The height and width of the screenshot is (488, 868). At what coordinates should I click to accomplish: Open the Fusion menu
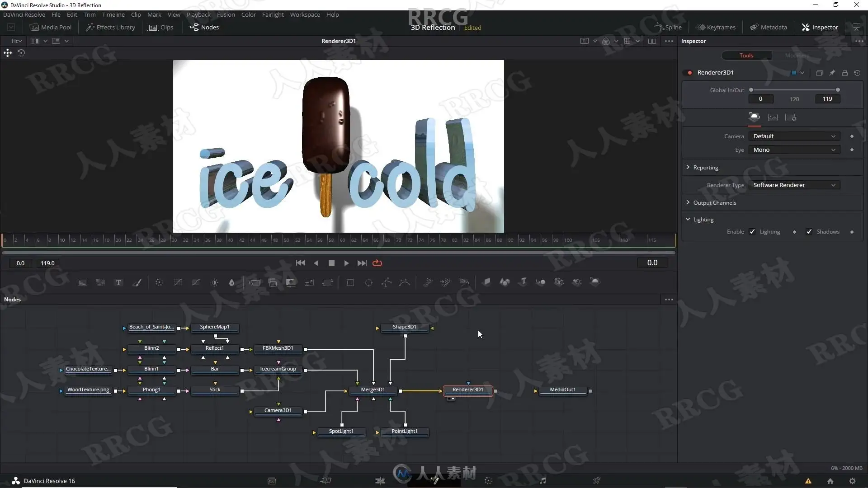pos(226,14)
